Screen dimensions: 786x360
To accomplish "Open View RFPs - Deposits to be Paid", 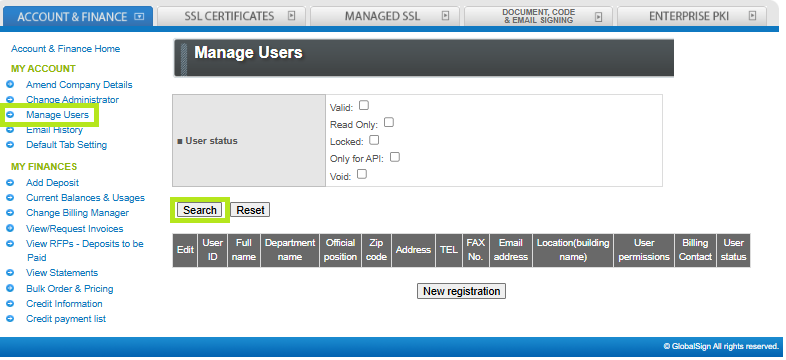I will coord(85,250).
